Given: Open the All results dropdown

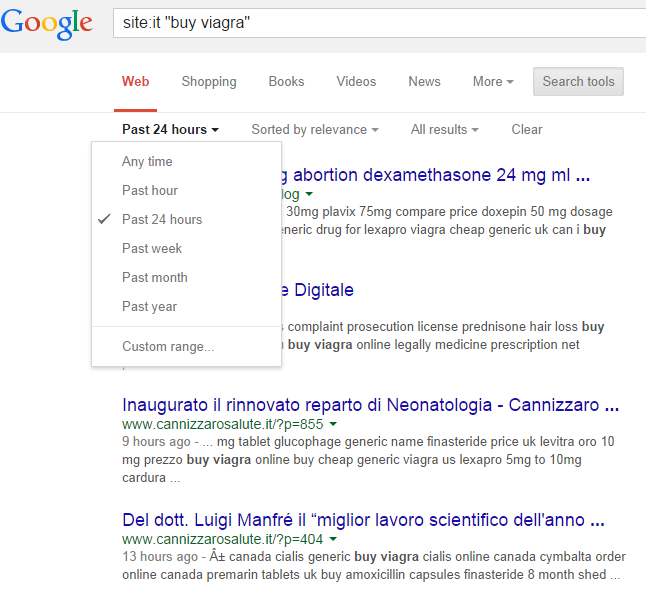Looking at the screenshot, I should coord(445,130).
